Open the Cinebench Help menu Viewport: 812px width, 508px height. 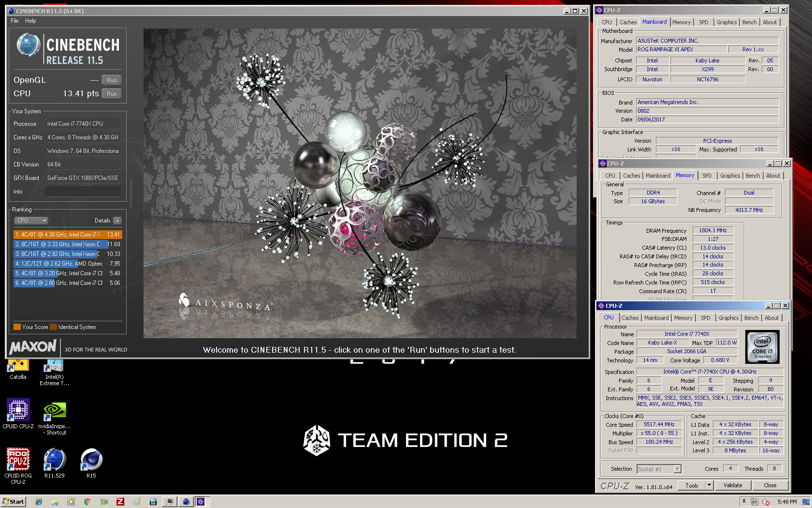tap(30, 21)
